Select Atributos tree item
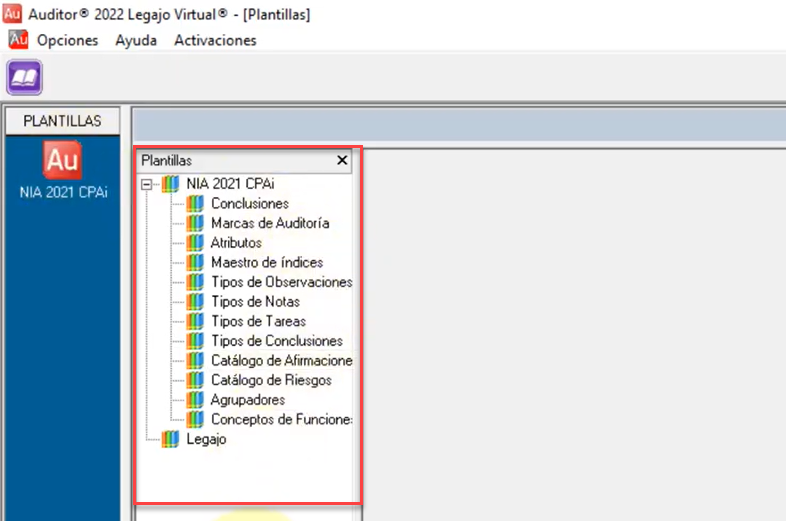The image size is (786, 521). [236, 243]
